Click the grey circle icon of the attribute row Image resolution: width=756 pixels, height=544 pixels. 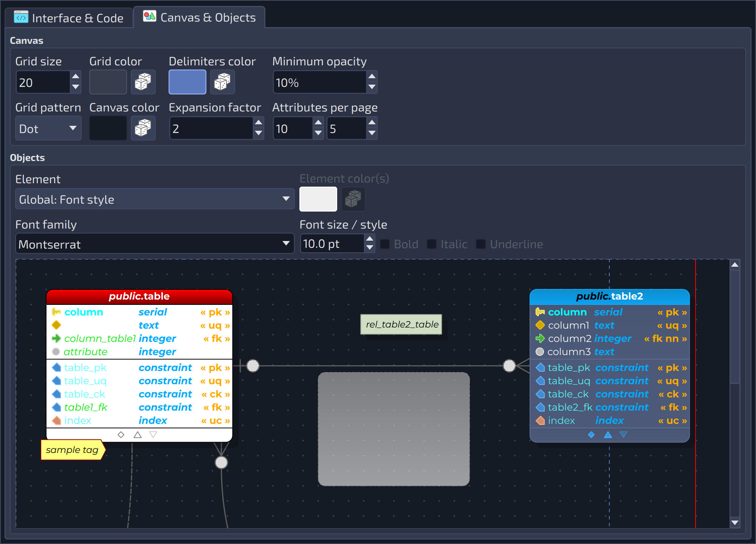point(56,352)
